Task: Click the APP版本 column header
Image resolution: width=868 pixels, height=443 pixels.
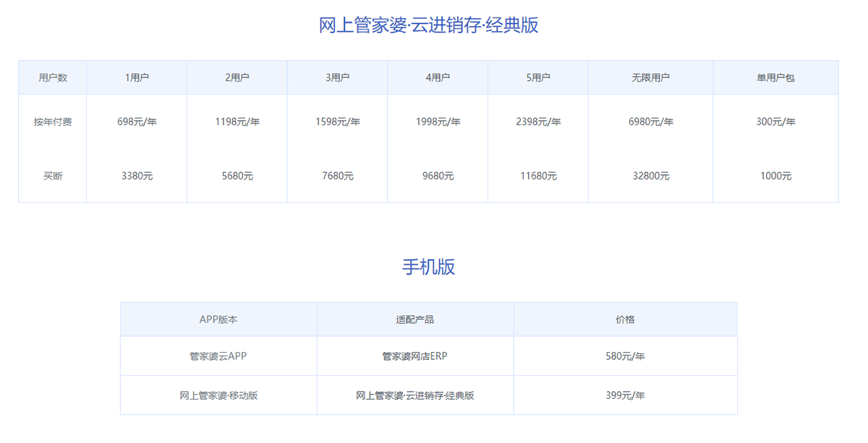Action: point(218,319)
